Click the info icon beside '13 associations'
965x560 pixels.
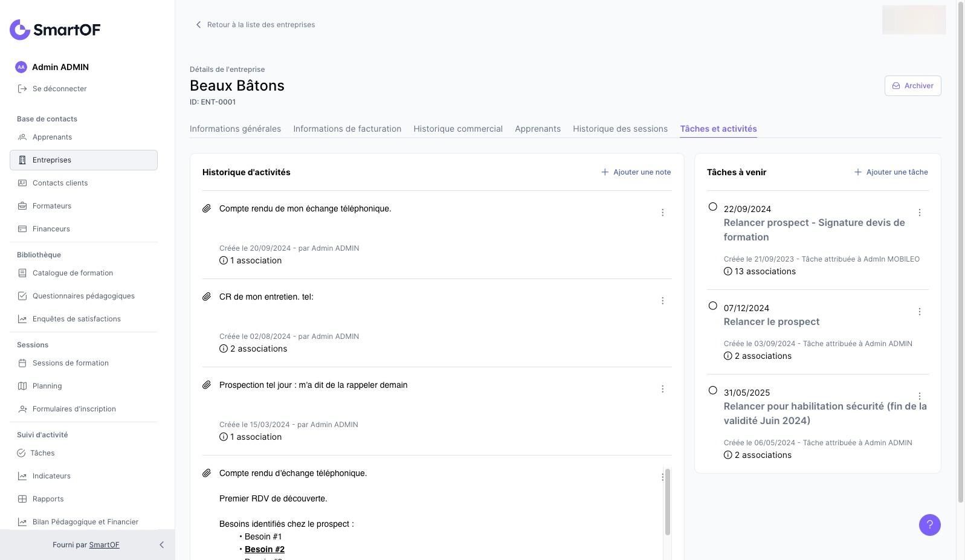click(728, 271)
